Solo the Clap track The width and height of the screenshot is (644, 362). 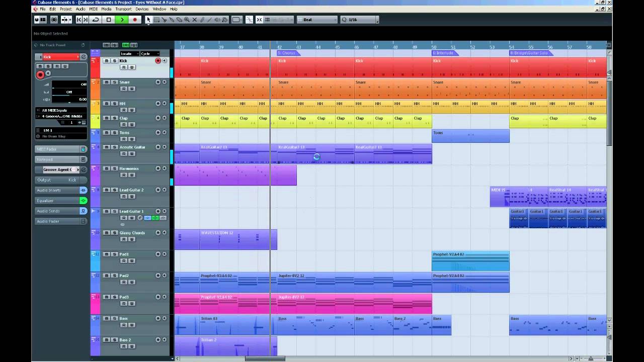coord(114,118)
